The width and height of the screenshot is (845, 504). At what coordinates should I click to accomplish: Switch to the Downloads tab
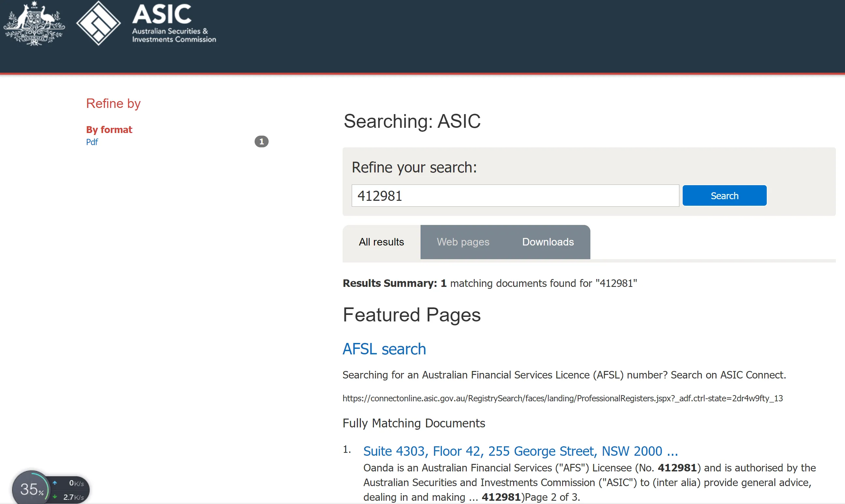[548, 242]
